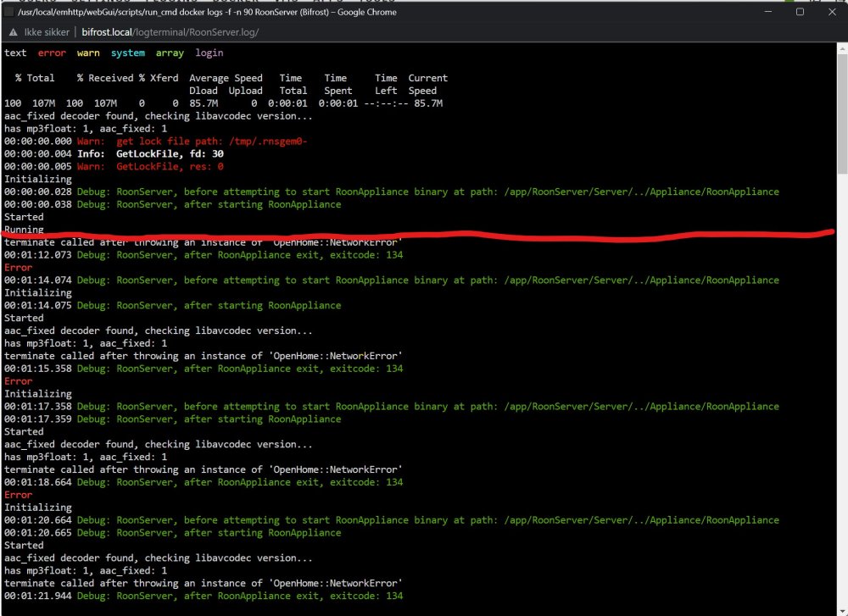Click the '% Total' column header
Viewport: 848px width, 616px height.
(35, 78)
